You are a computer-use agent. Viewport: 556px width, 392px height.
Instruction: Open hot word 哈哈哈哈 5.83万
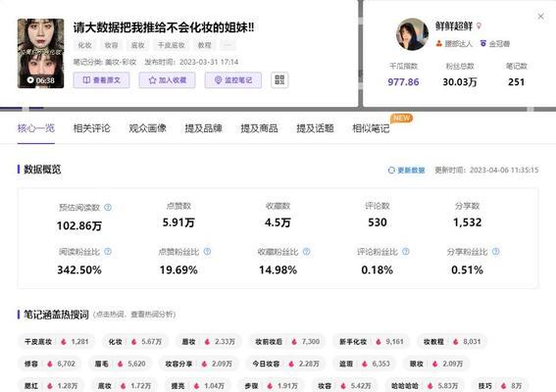tap(425, 385)
